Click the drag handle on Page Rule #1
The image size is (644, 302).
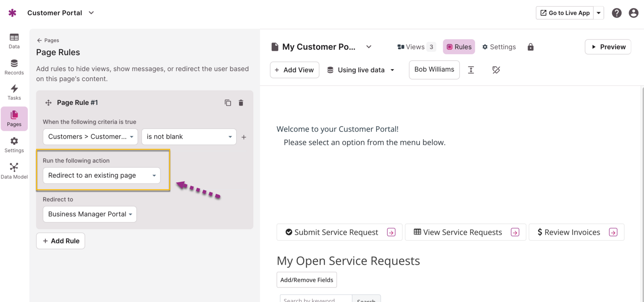(49, 103)
